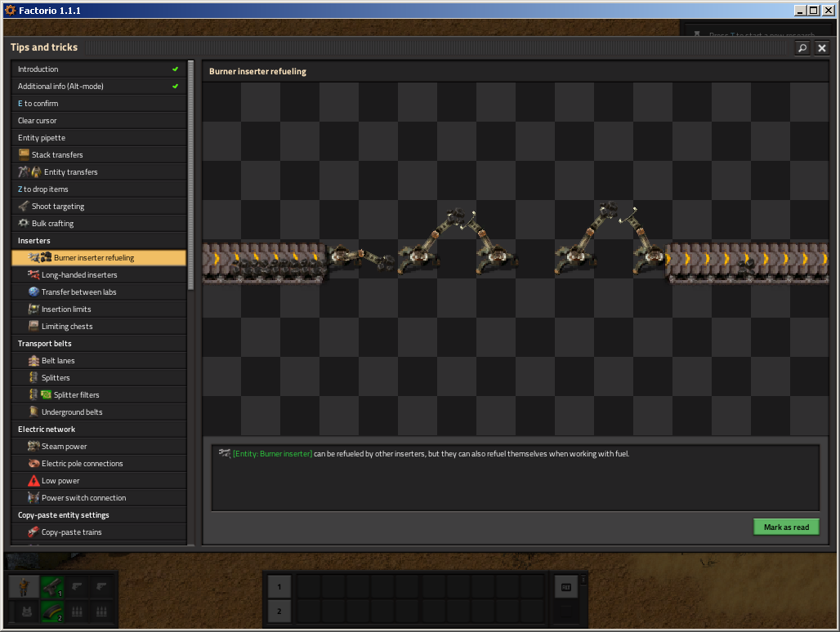Click the Factorio gear icon in title bar
Screen dimensions: 840x632
pyautogui.click(x=10, y=10)
